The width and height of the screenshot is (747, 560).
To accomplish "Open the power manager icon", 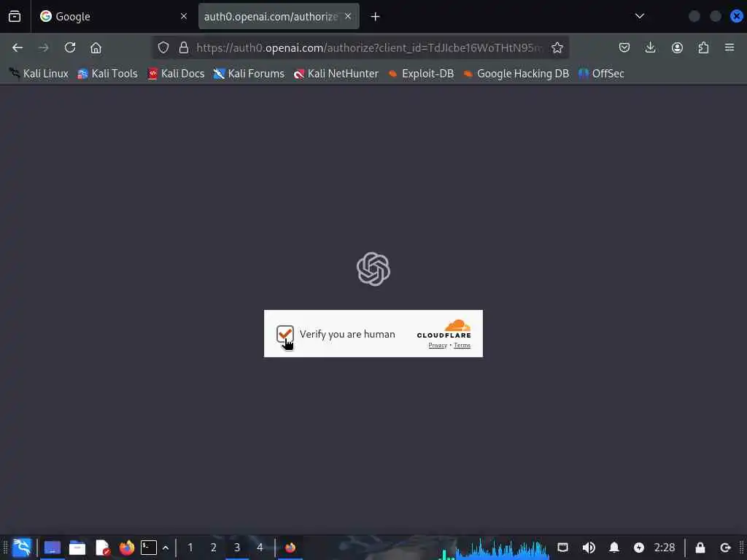I will (639, 548).
